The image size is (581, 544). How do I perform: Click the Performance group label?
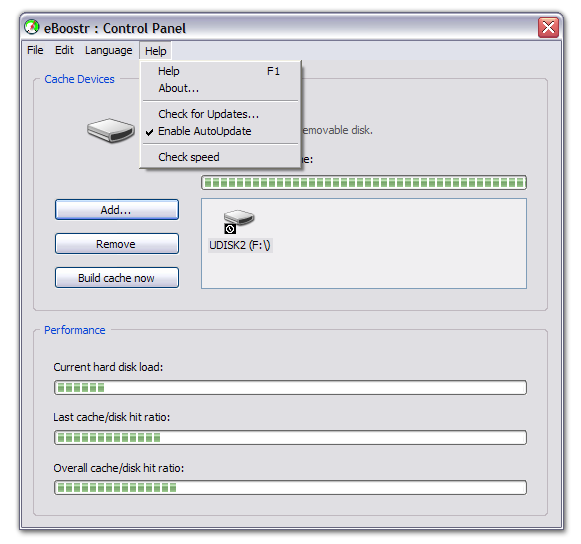pyautogui.click(x=74, y=330)
